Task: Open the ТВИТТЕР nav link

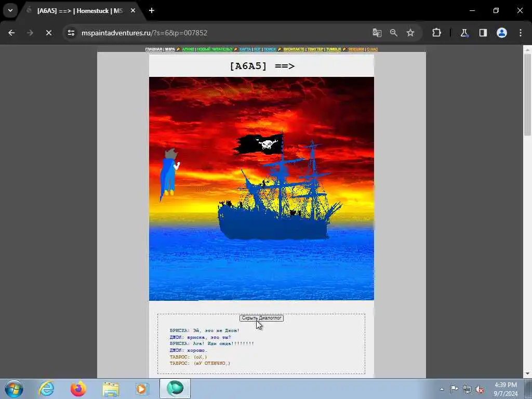Action: (x=315, y=49)
